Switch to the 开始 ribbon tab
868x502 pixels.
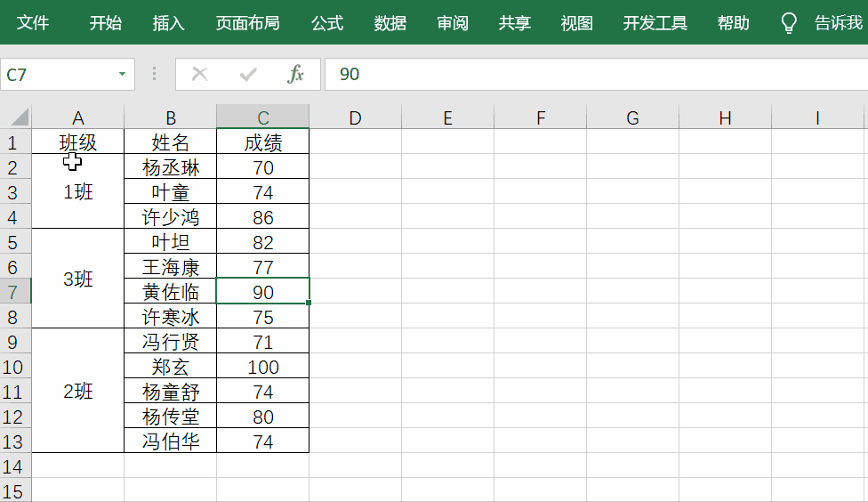click(105, 23)
